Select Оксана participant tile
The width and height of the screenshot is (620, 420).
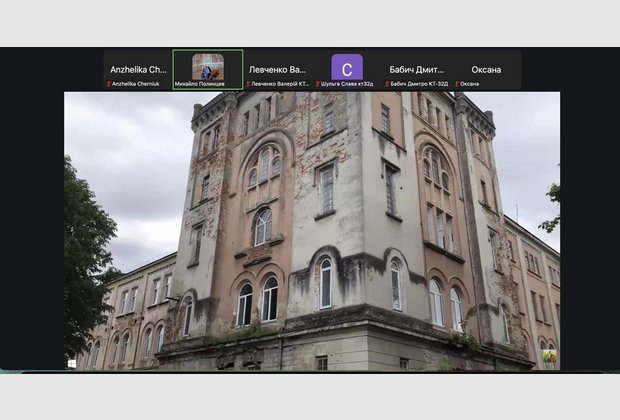(486, 70)
